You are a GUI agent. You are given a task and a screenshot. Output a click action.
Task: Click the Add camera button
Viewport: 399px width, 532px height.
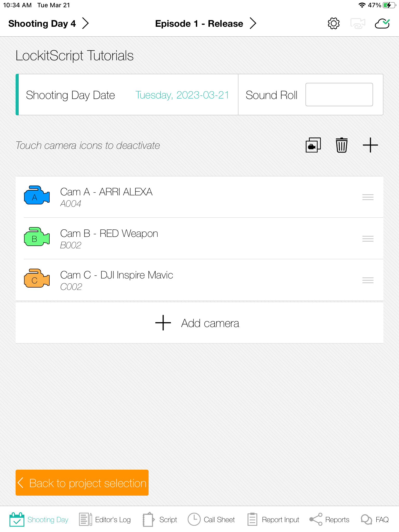(x=199, y=323)
